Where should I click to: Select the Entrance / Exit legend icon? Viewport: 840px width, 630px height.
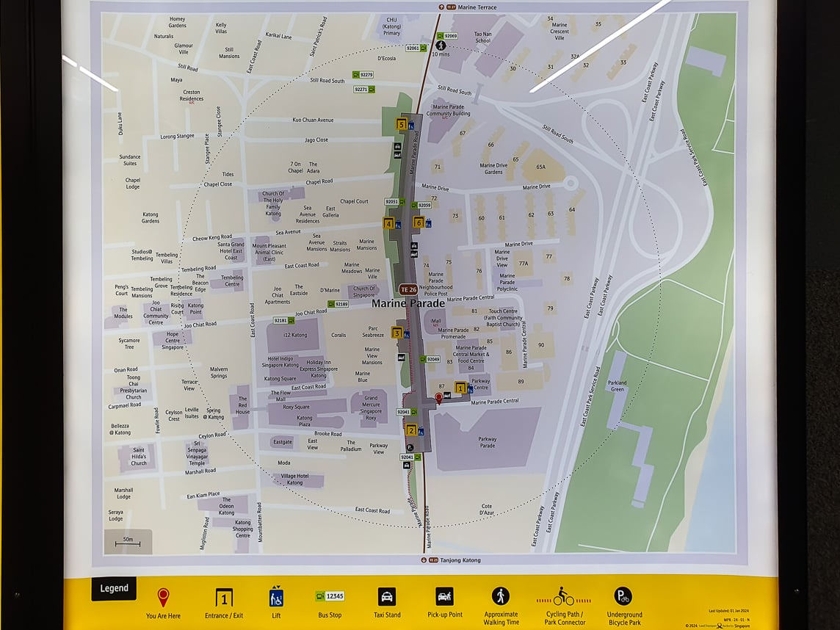tap(224, 597)
